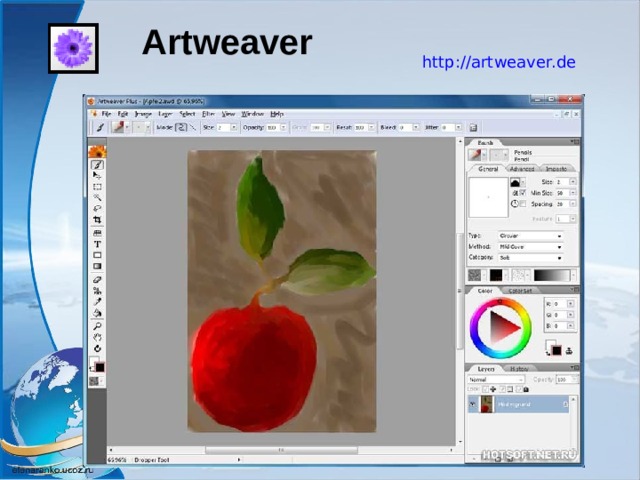
Task: Click the lock all icon in Layers panel
Action: click(526, 390)
